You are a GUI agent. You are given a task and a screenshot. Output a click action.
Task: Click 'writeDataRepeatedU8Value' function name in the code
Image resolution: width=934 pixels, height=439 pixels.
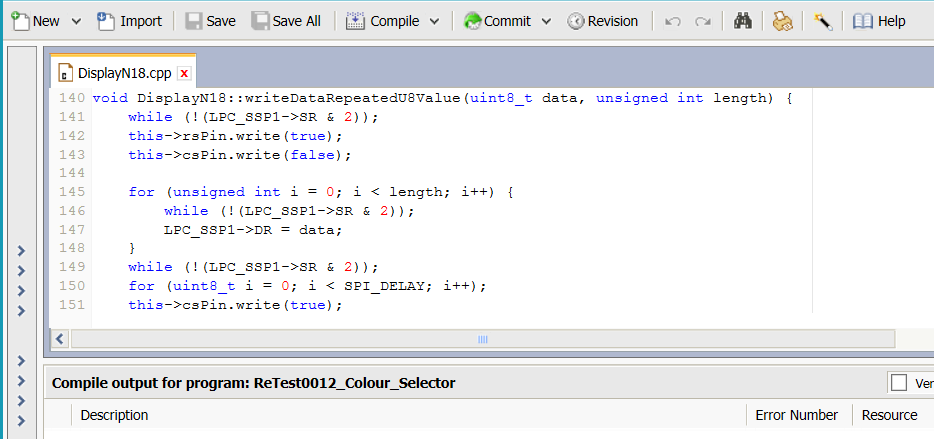[354, 98]
